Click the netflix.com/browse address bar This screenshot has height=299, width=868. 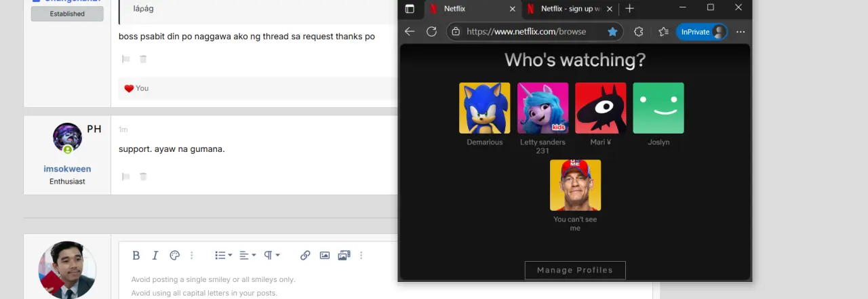click(x=526, y=31)
